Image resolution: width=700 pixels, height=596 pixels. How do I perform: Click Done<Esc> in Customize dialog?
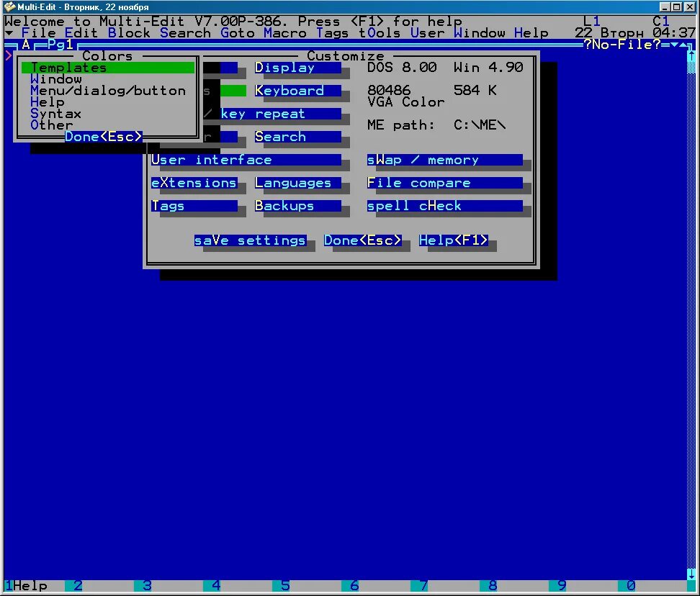(362, 240)
